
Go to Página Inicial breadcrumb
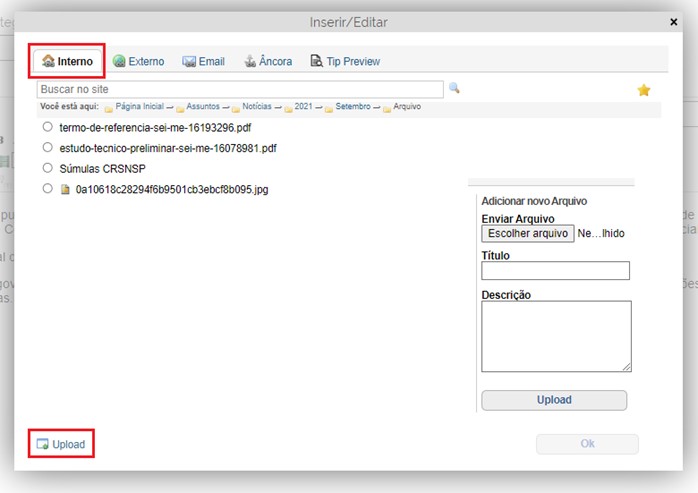point(139,106)
